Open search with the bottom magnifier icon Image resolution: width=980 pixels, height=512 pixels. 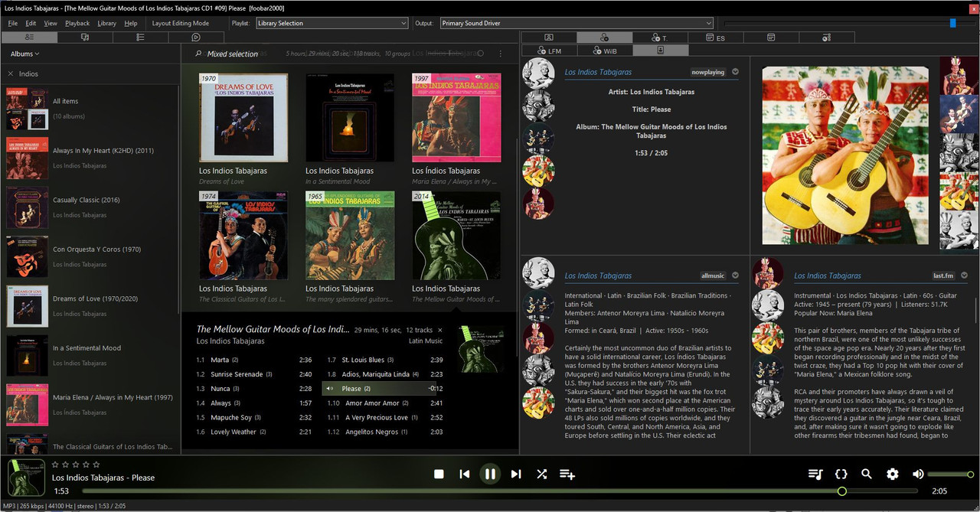coord(867,474)
